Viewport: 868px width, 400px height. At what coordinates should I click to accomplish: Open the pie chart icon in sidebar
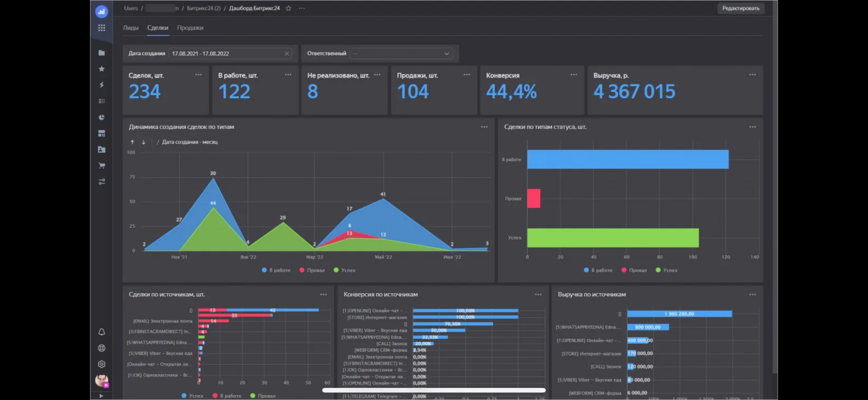pos(102,117)
